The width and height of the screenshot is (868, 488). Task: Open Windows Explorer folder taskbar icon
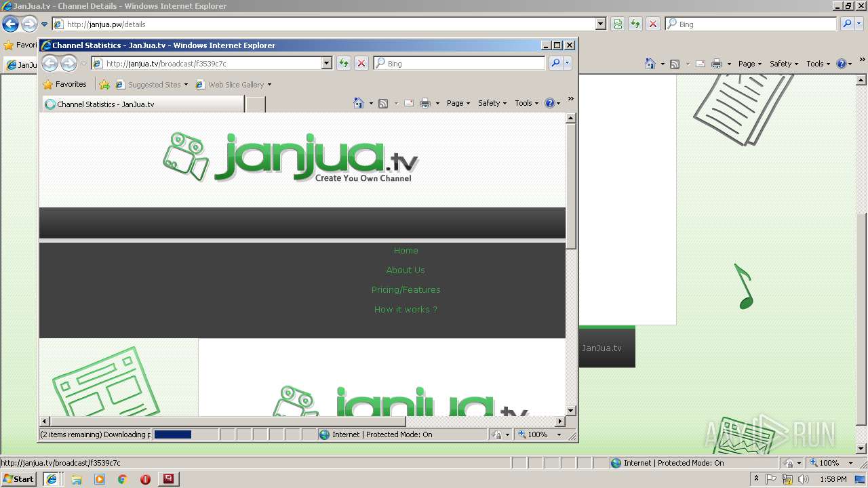[x=77, y=479]
